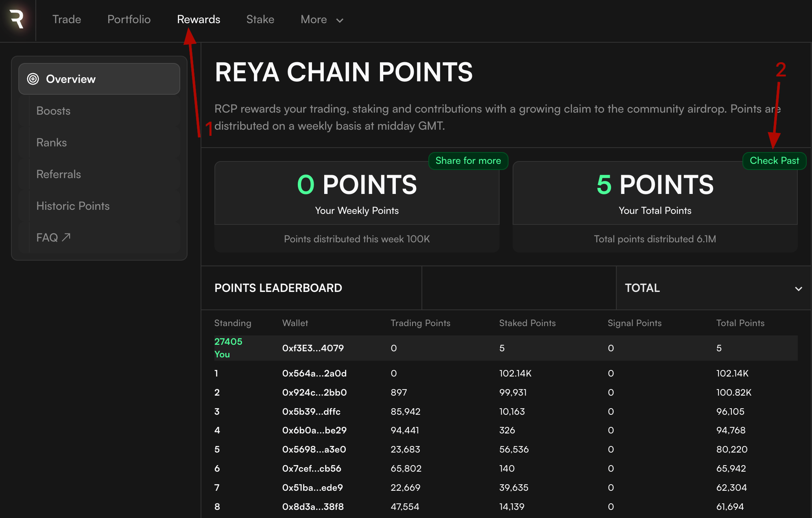This screenshot has width=812, height=518.
Task: Click wallet 0x51ba...ede9
Action: (312, 488)
